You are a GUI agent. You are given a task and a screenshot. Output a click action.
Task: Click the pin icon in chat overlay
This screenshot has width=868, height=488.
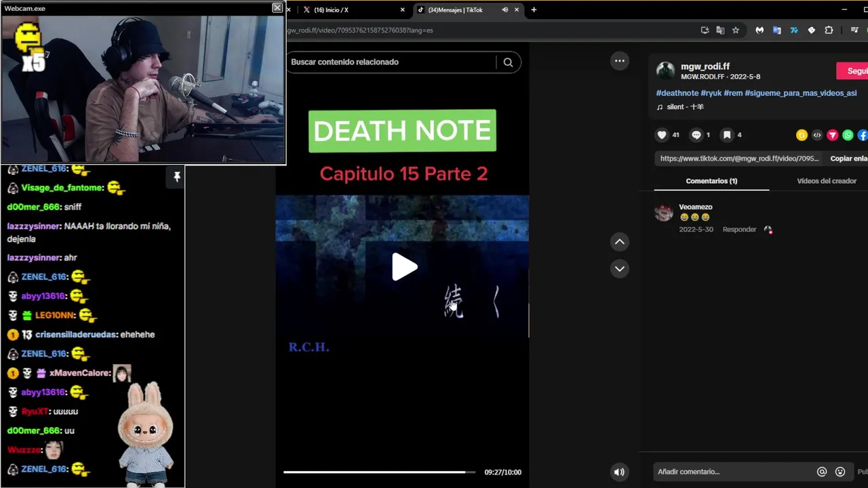click(x=177, y=176)
